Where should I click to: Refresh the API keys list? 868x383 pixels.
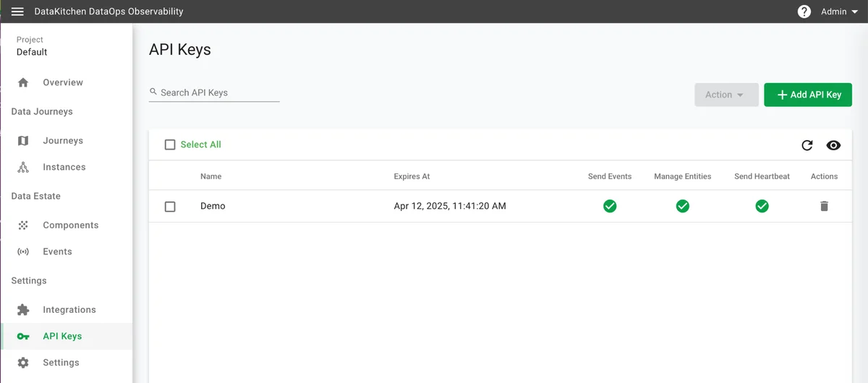point(807,145)
